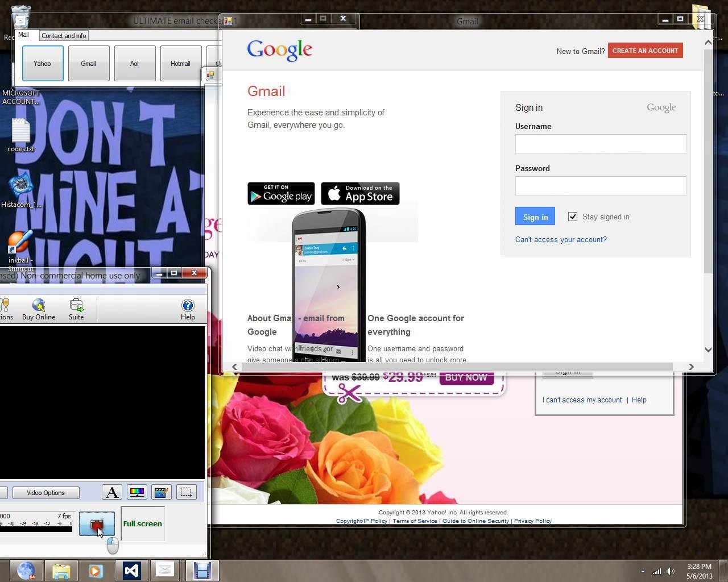This screenshot has width=728, height=582.
Task: Open the color adjustments spectrum icon
Action: (136, 492)
